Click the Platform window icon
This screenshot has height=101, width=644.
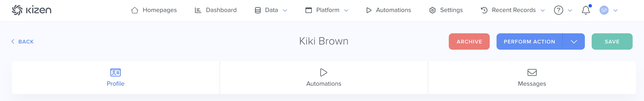click(x=309, y=10)
